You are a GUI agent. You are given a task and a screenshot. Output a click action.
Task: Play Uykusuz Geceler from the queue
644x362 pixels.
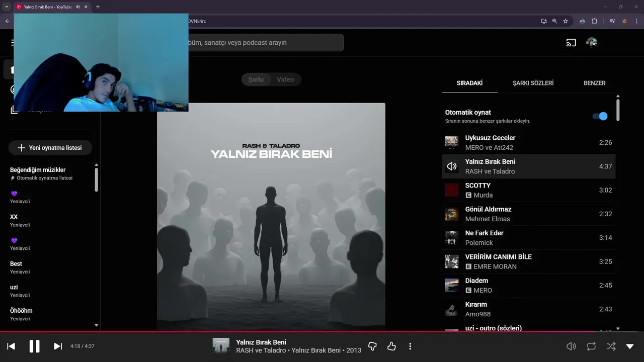pos(528,142)
